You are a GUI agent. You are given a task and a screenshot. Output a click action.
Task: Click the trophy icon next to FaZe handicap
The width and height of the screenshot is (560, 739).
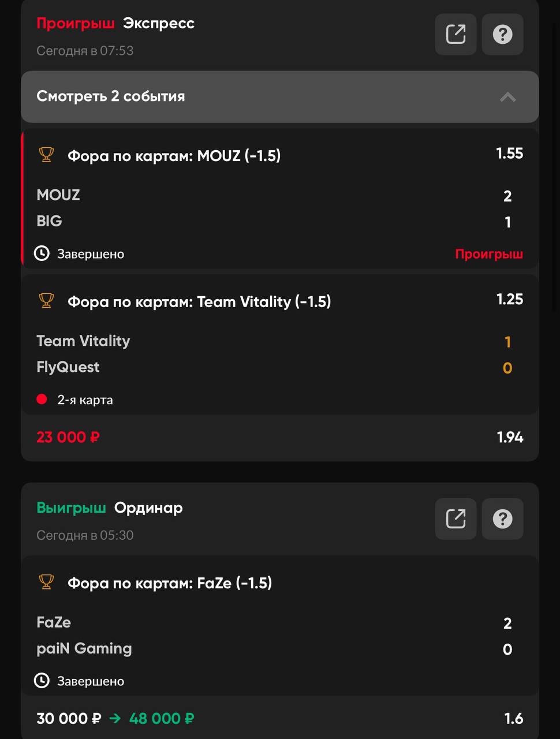(46, 582)
